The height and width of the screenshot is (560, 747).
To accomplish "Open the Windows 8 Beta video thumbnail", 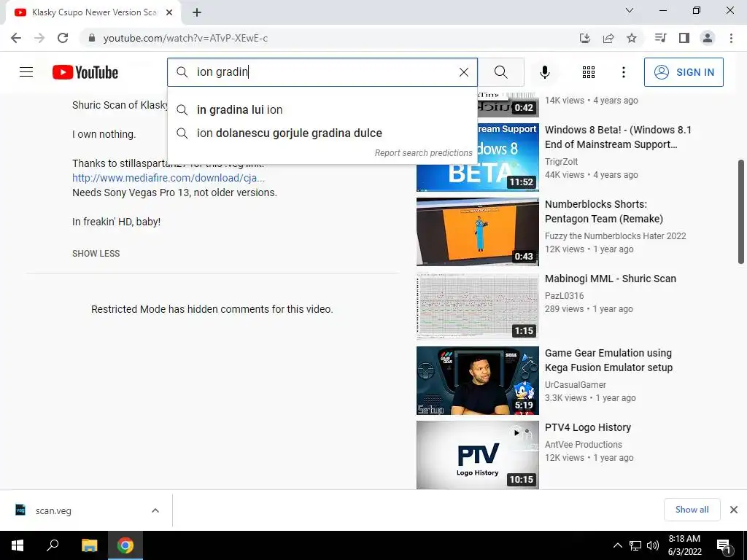I will point(477,157).
